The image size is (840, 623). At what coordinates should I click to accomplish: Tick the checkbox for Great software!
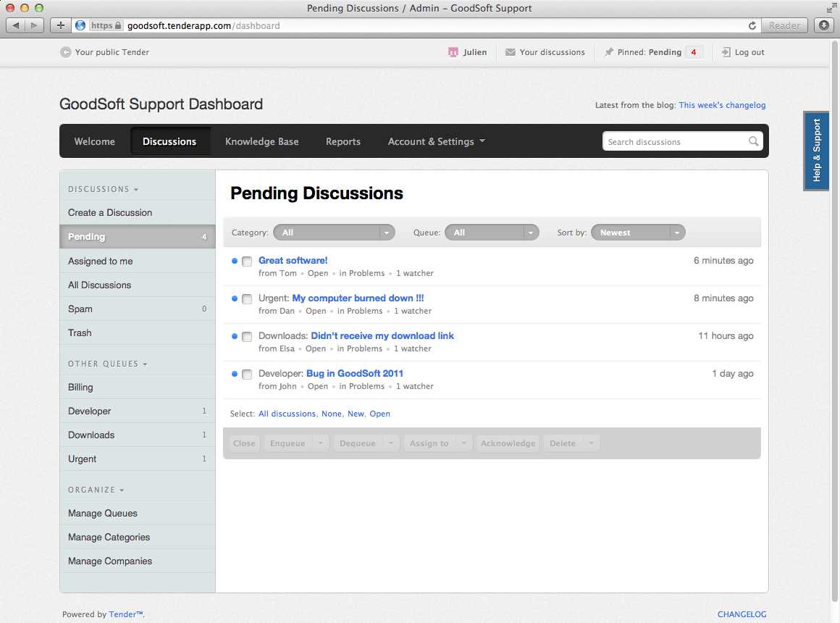point(247,262)
